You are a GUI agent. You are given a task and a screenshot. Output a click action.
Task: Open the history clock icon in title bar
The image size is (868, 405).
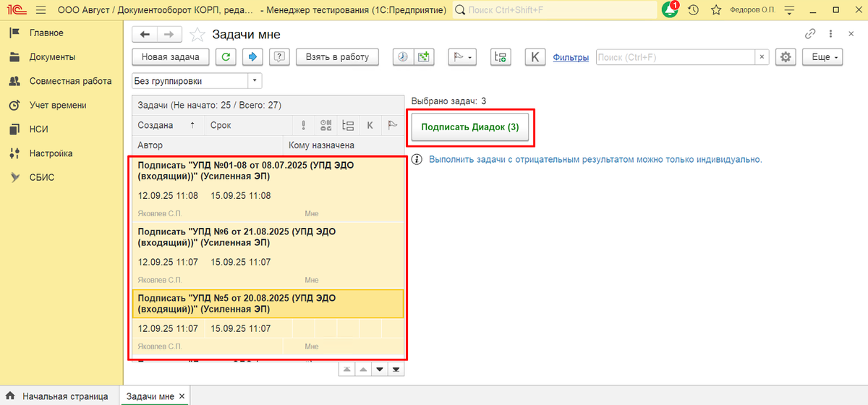pos(694,10)
